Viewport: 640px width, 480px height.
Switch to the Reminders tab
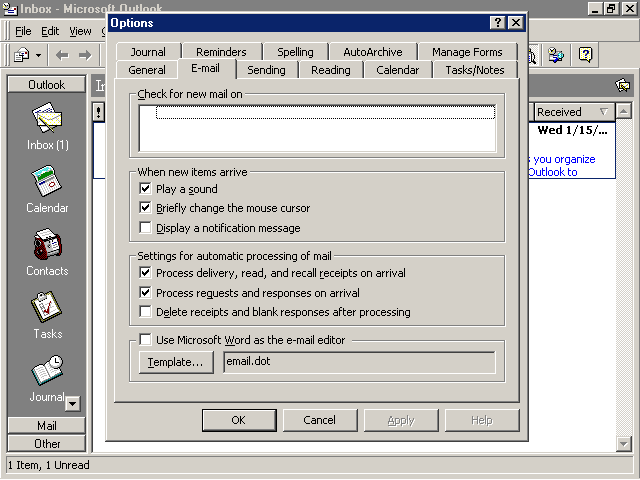coord(221,52)
